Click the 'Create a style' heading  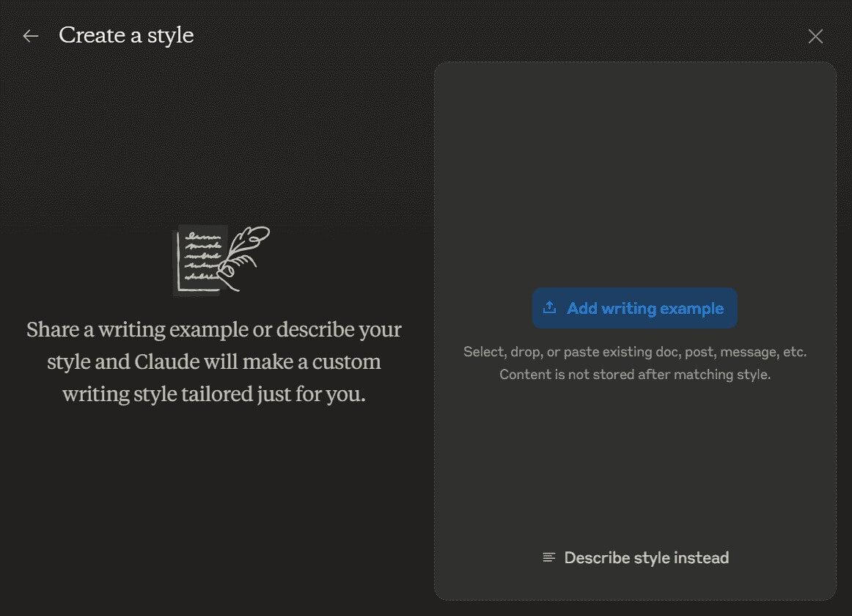126,35
